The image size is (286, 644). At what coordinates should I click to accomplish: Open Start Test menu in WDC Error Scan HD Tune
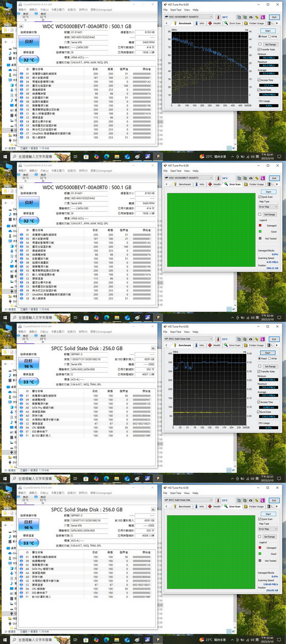tap(175, 171)
